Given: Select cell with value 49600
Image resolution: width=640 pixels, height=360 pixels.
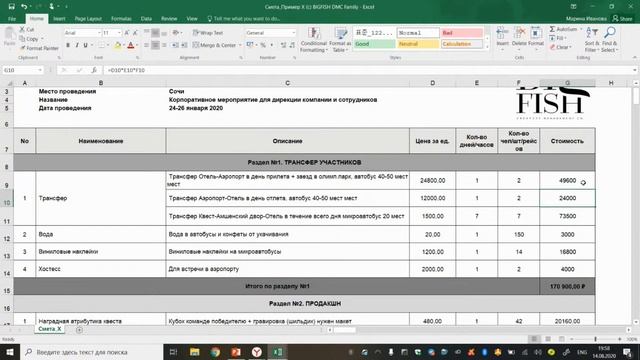Looking at the screenshot, I should 567,180.
